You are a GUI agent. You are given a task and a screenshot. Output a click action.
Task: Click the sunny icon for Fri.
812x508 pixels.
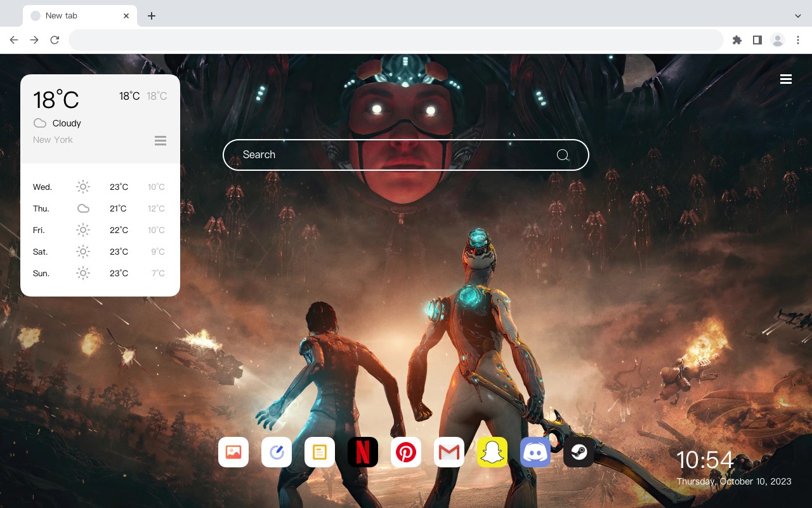[83, 230]
